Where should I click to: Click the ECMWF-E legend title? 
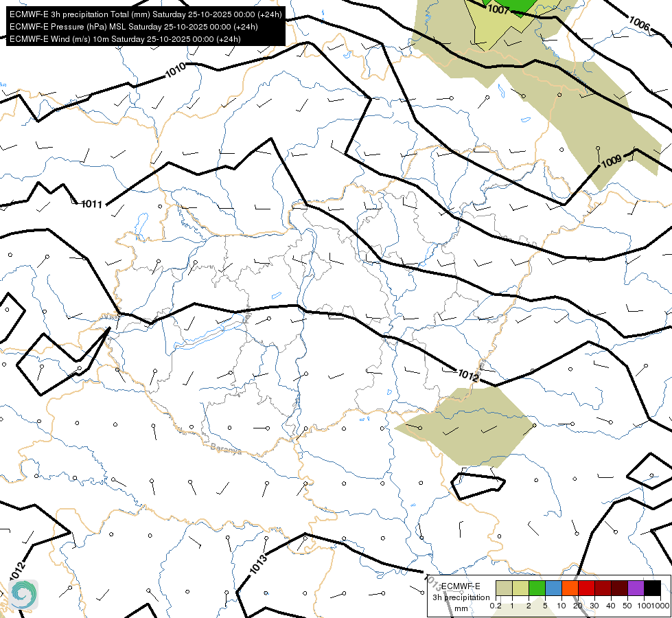pos(461,586)
